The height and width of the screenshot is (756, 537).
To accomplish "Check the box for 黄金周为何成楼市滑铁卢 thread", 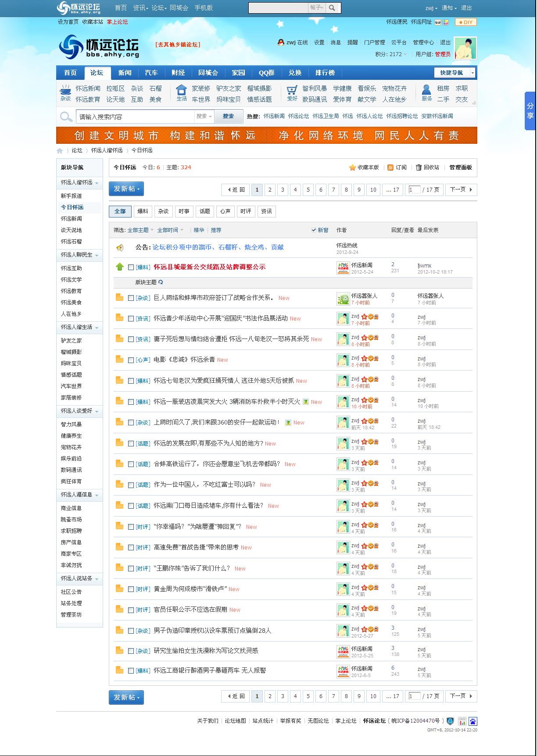I will pos(131,589).
